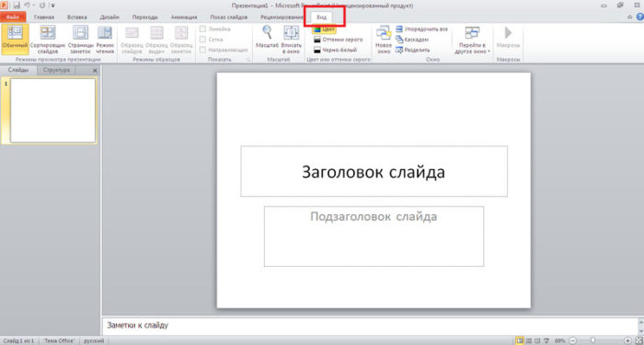Close the slides pane with X
The width and height of the screenshot is (644, 345).
(x=95, y=71)
